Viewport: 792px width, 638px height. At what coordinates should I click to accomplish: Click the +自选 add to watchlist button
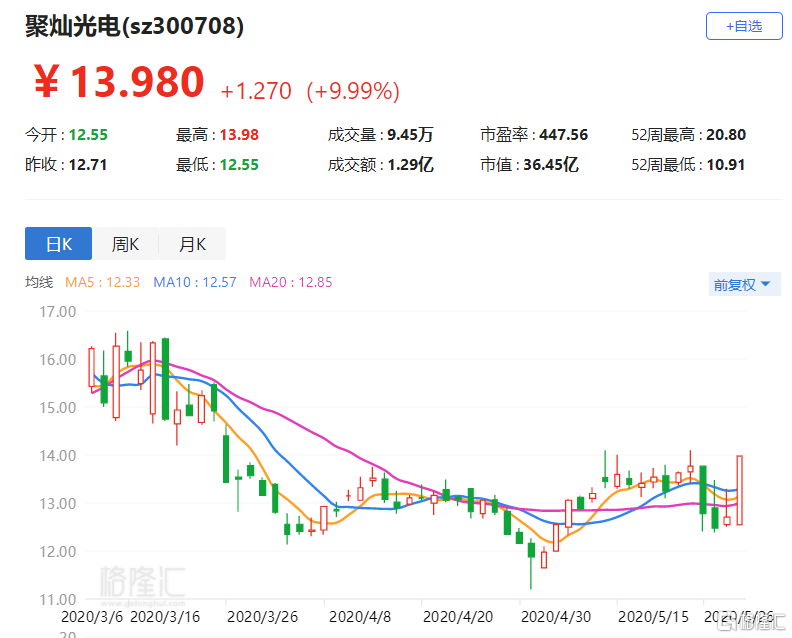pos(743,26)
